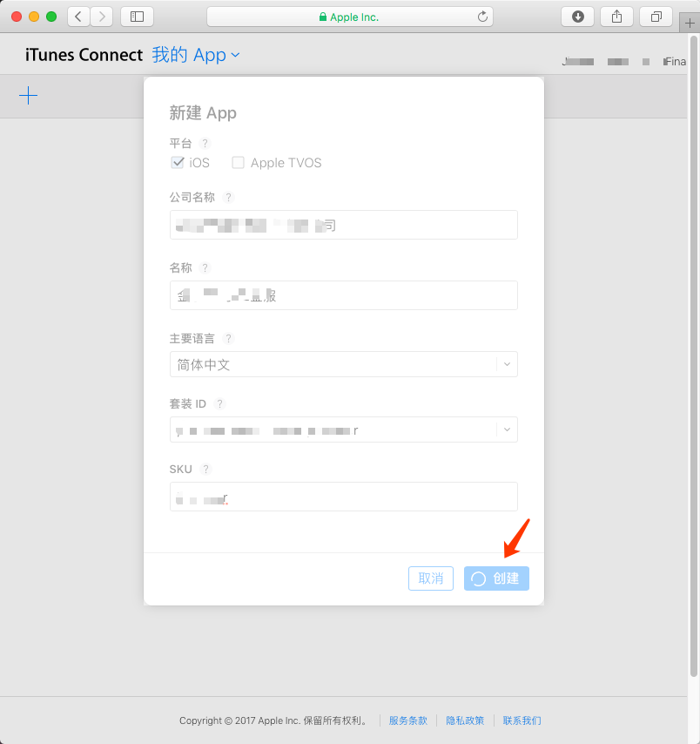Open Safari downloads button
Image resolution: width=700 pixels, height=744 pixels.
coord(577,17)
